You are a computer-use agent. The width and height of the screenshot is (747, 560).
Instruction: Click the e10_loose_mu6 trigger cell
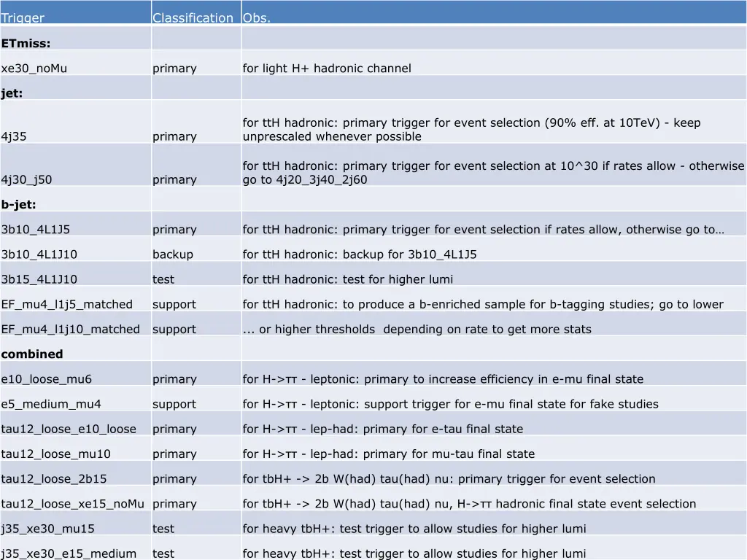75,373
